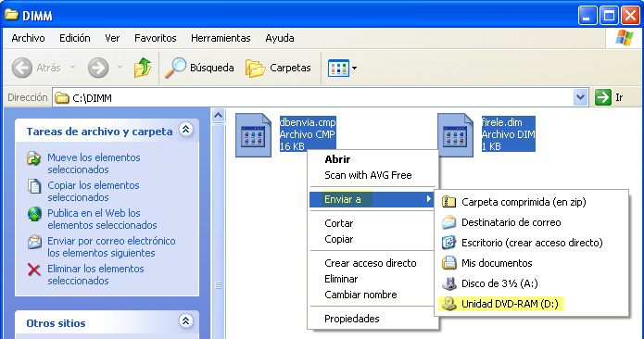Click the zip folder icon
644x339 pixels.
[448, 202]
